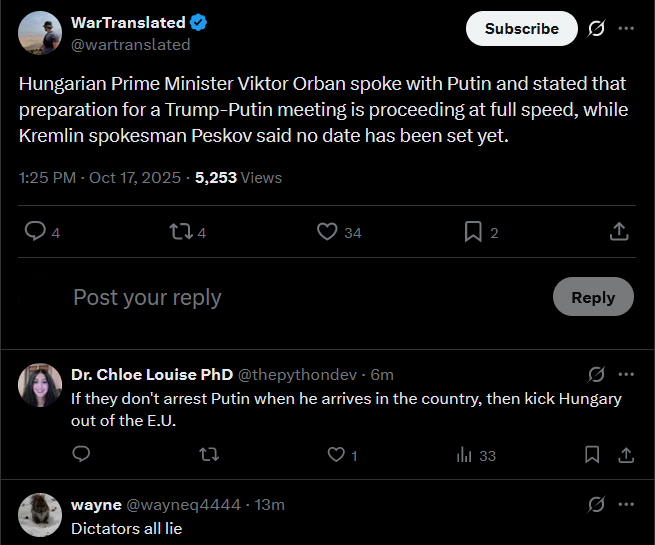Click the Grok icon on wayne's reply

click(x=596, y=504)
